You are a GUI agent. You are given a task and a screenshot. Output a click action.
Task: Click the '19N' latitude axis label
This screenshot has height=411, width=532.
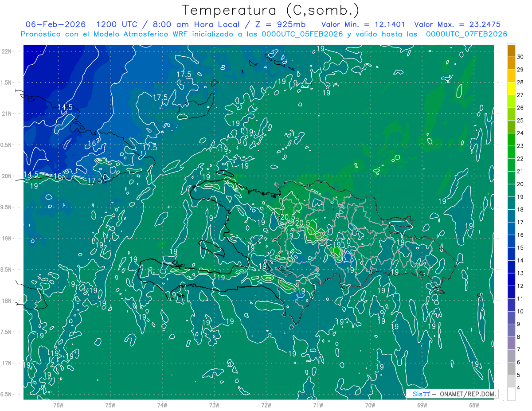(7, 239)
